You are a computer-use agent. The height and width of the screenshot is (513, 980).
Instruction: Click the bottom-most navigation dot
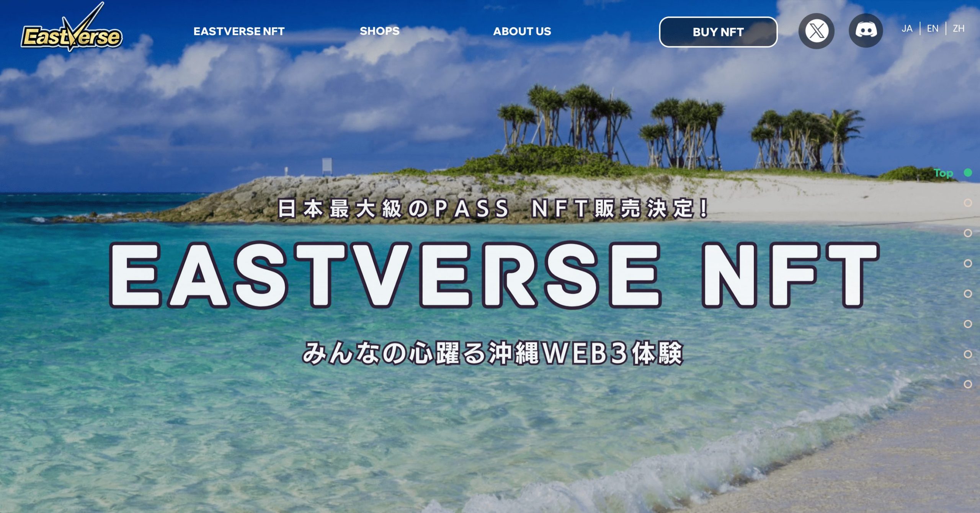tap(968, 385)
